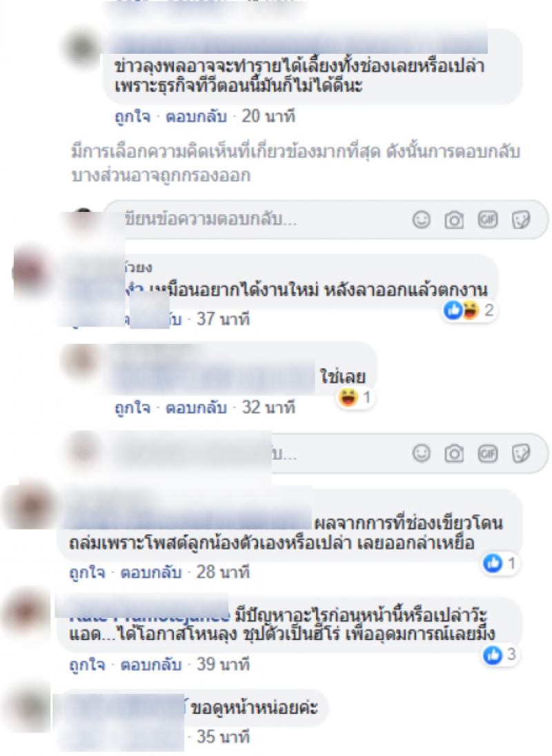
Task: Insert GIF in lower reply box
Action: (x=487, y=453)
